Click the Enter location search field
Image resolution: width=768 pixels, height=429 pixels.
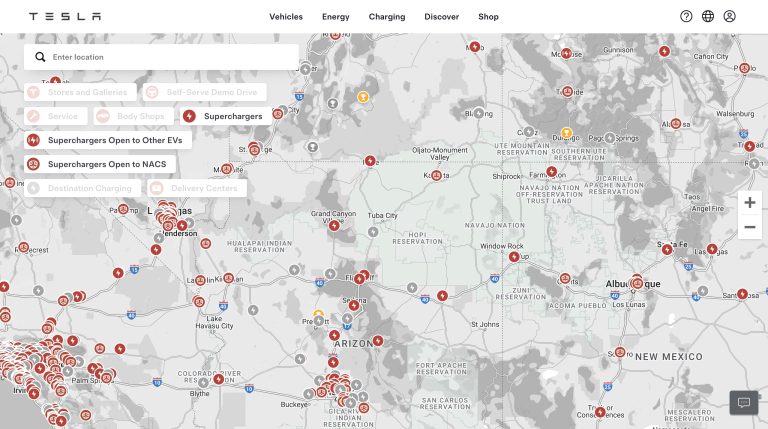click(161, 57)
